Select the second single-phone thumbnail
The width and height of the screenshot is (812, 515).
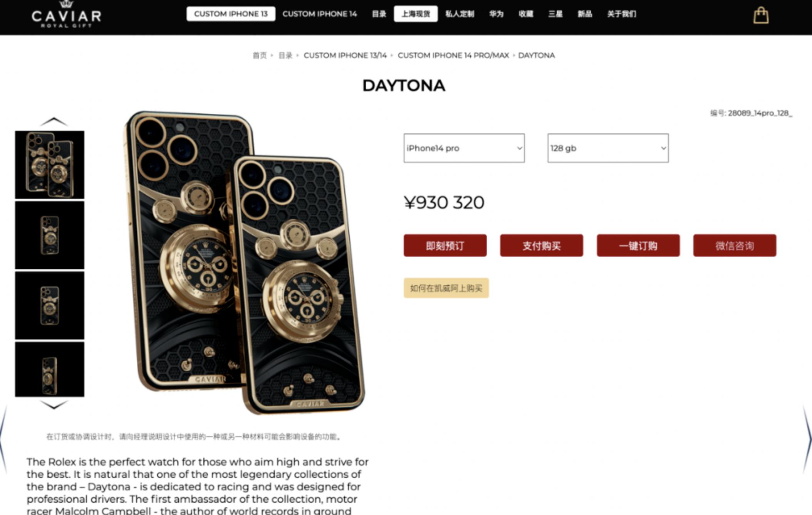point(50,235)
